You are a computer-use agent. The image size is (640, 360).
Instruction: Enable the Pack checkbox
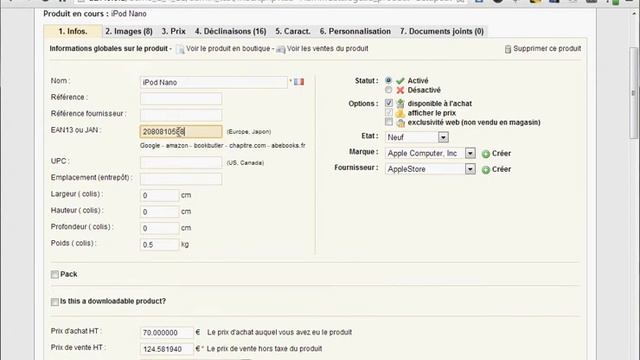(55, 274)
